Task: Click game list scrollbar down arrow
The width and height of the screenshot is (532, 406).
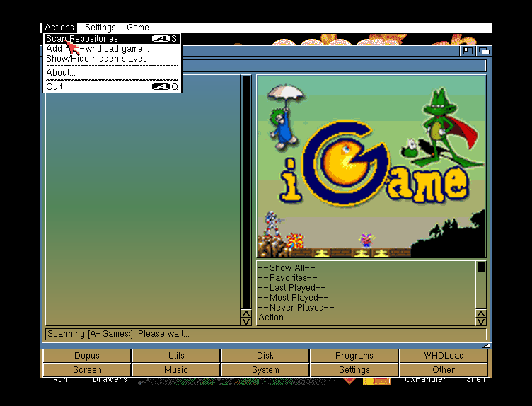Action: [x=246, y=322]
